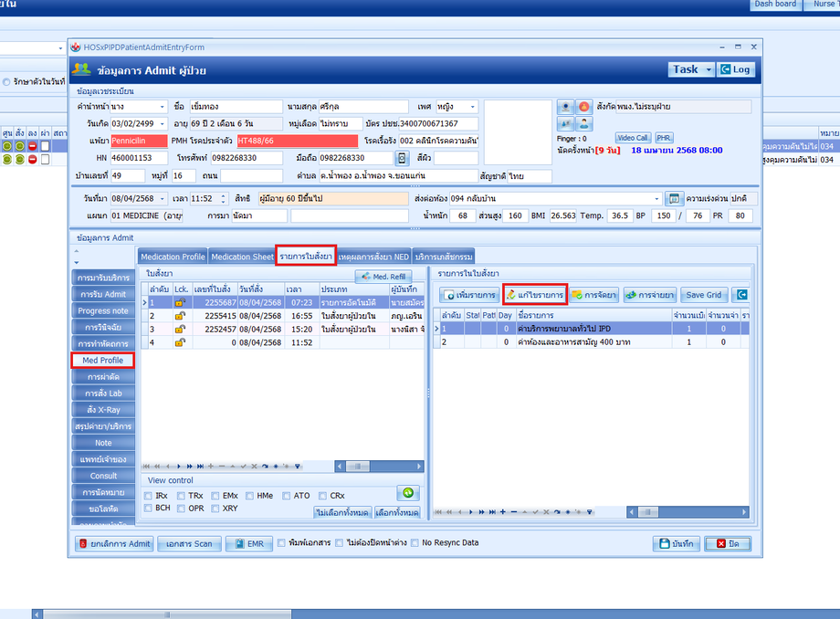Click the lock icon in prescription row 1
This screenshot has height=619, width=840.
pyautogui.click(x=180, y=302)
